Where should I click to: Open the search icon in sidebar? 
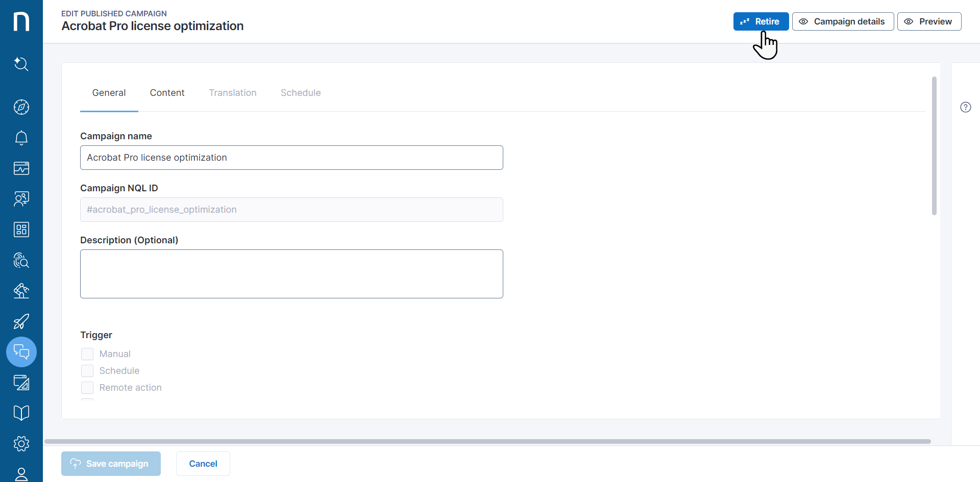point(21,64)
